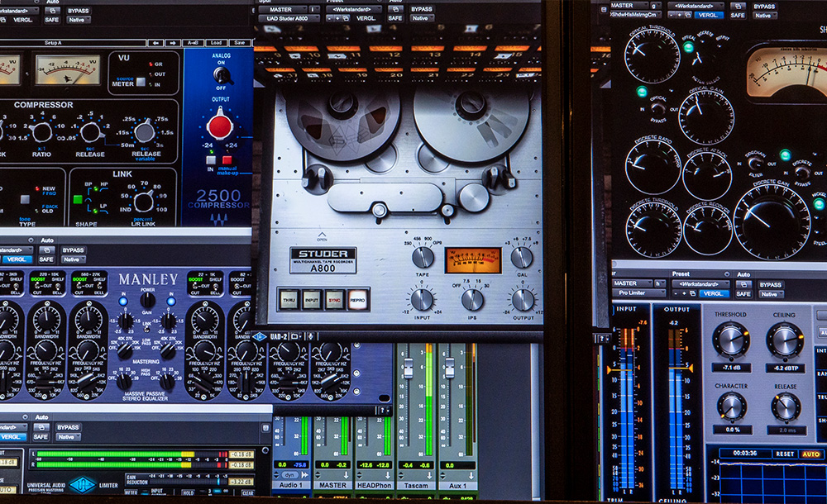Image resolution: width=827 pixels, height=504 pixels.
Task: Click the IPS knob on the Studer A800
Action: [472, 300]
